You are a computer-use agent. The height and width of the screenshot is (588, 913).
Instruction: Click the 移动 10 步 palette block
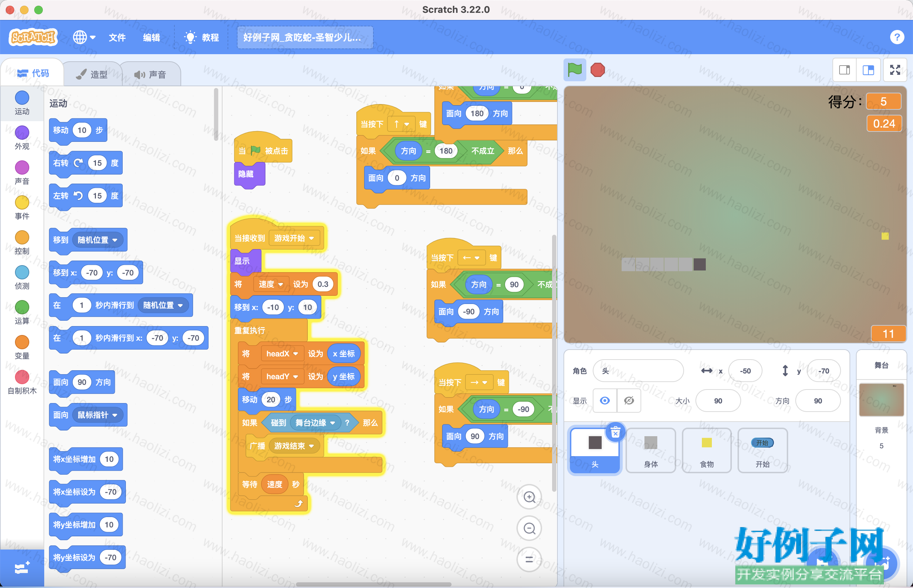pos(78,130)
